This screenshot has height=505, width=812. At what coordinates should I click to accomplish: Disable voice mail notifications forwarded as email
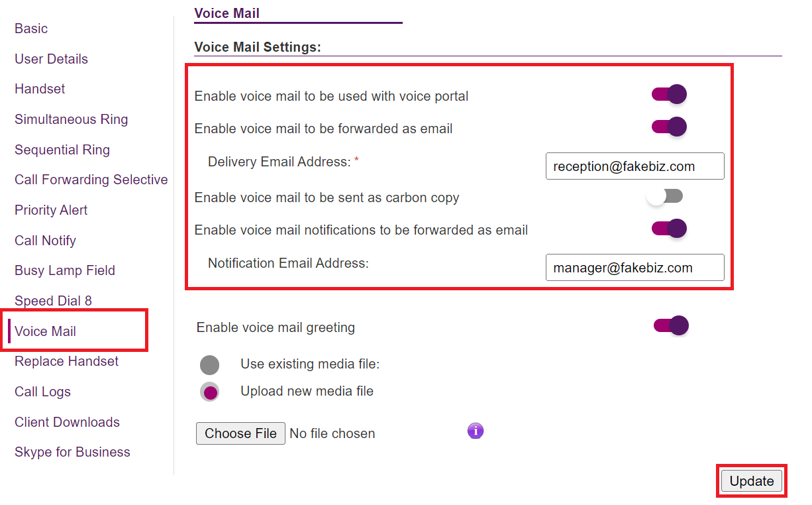[x=669, y=228]
